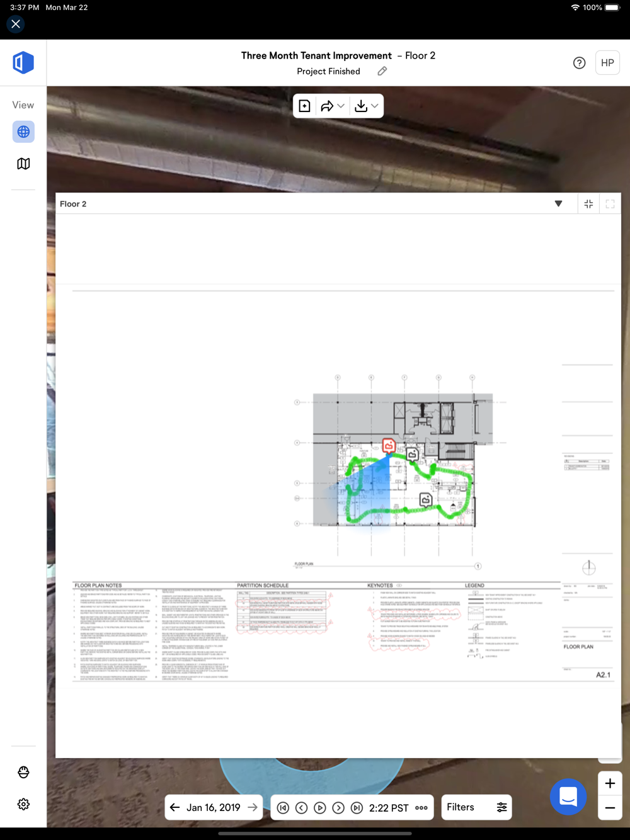Screen dimensions: 630x840
Task: Open the chat support bubble
Action: pyautogui.click(x=568, y=797)
